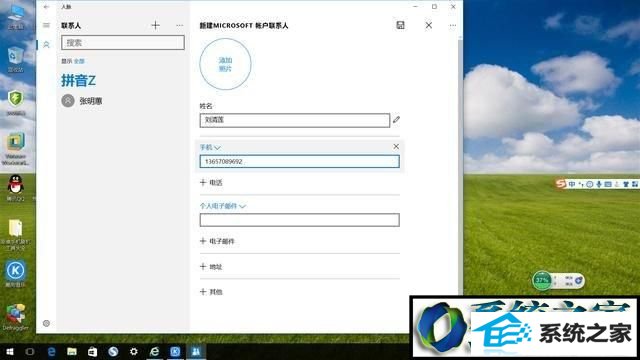Edit name details with pencil icon

pos(396,120)
